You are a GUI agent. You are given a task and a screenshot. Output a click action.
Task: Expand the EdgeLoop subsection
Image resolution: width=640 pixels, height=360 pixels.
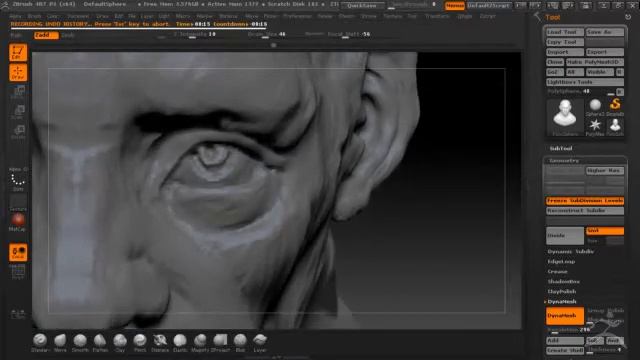click(561, 262)
